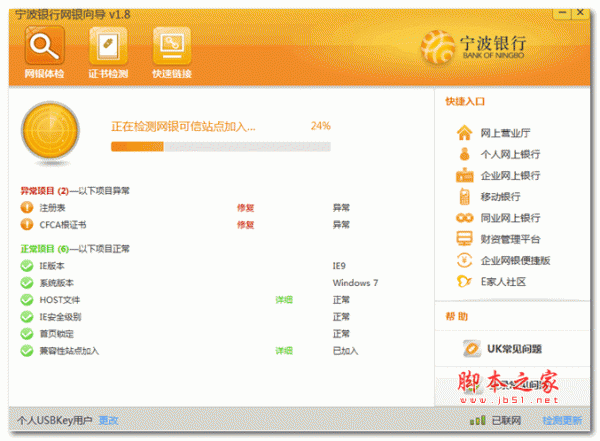600x441 pixels.
Task: Click the home icon beside 网上营业厅
Action: click(x=464, y=133)
